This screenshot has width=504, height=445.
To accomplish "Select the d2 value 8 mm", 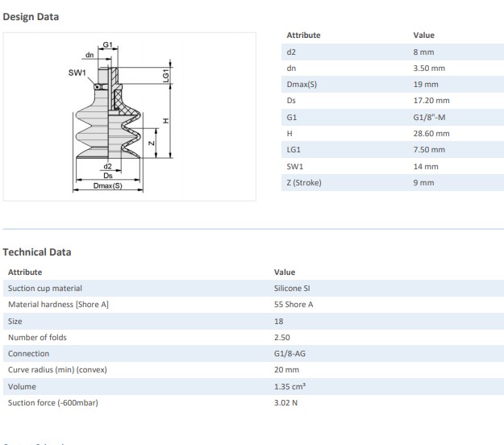I will coord(423,52).
